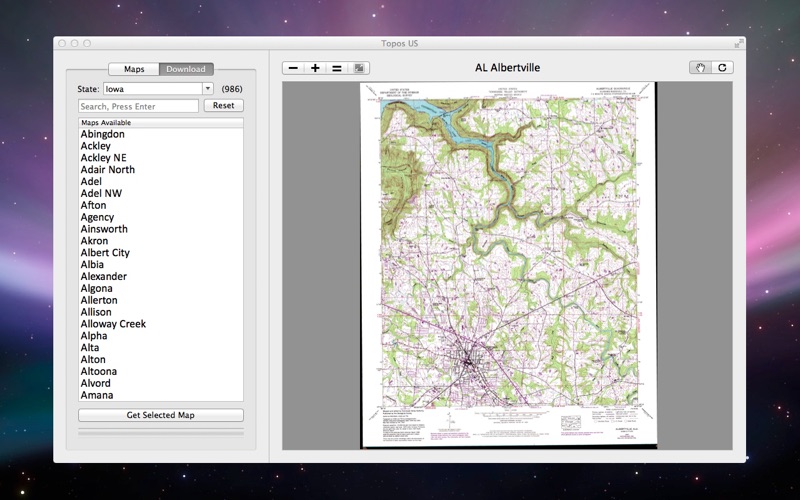This screenshot has height=500, width=800.
Task: Click the search input field
Action: click(138, 106)
